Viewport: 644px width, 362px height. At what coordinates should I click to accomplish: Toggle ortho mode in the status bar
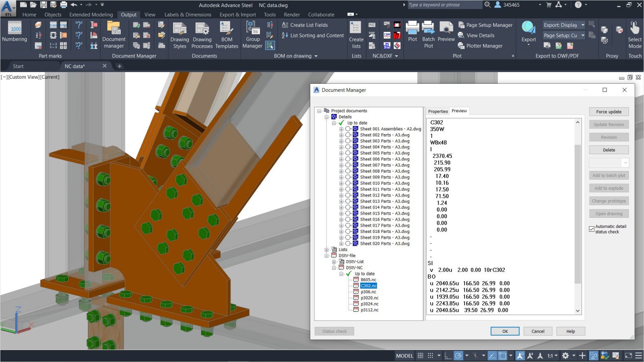(448, 355)
